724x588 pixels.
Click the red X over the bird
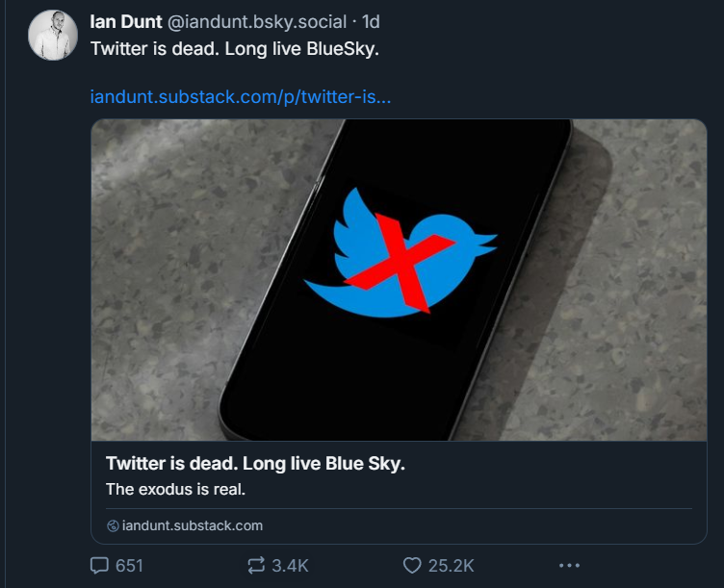coord(392,265)
